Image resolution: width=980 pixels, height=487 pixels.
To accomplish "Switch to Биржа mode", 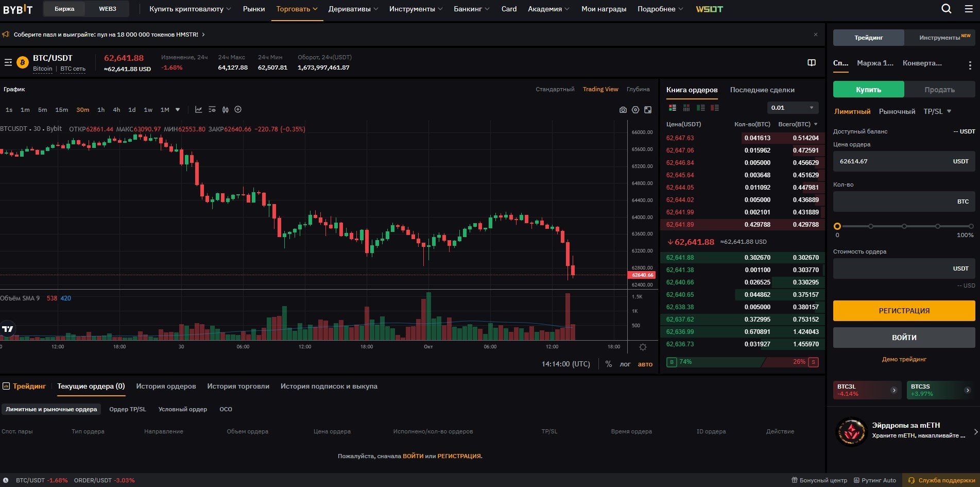I will (x=64, y=9).
